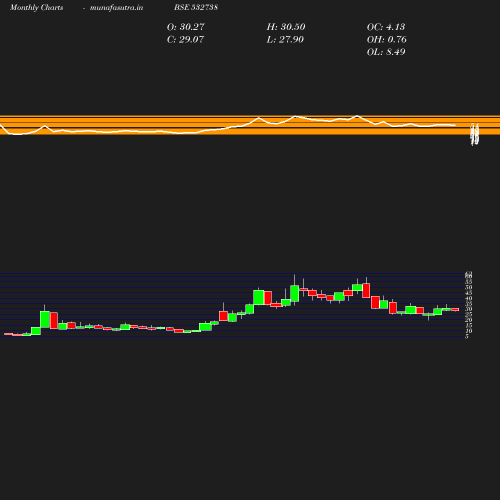Click the low value 'L: 27.90'
Screen dimensions: 500x500
point(285,40)
